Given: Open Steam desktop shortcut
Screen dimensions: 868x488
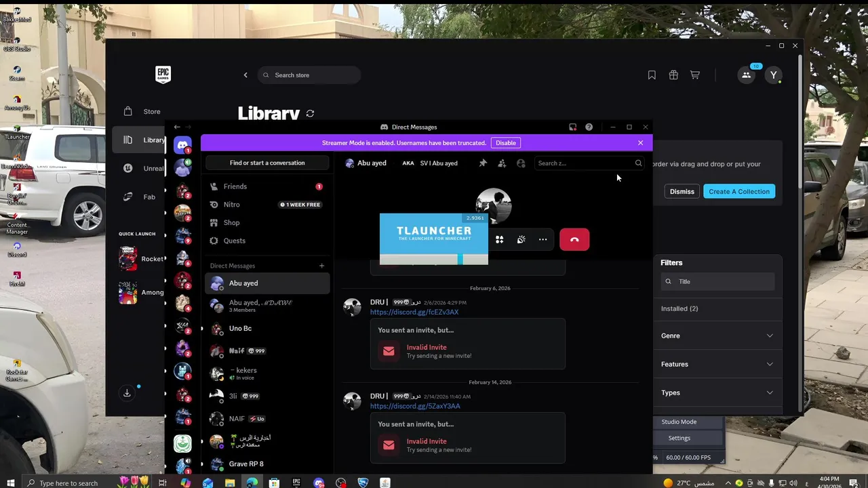Looking at the screenshot, I should pyautogui.click(x=17, y=73).
